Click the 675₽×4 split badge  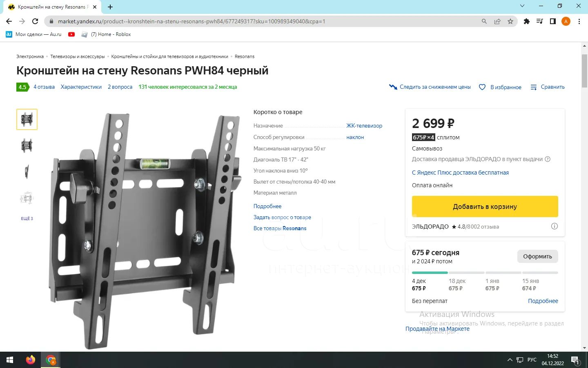pos(423,137)
